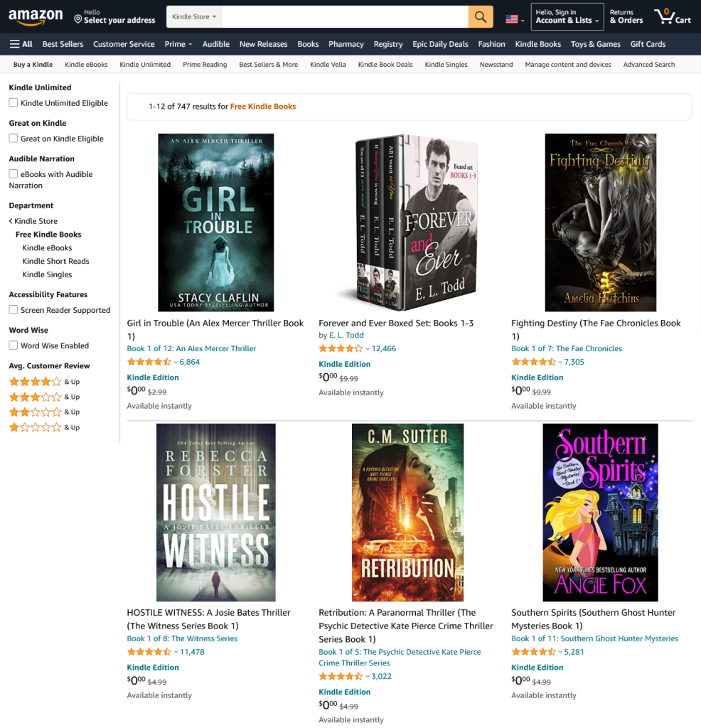
Task: Filter by four stars & up rating
Action: point(45,382)
